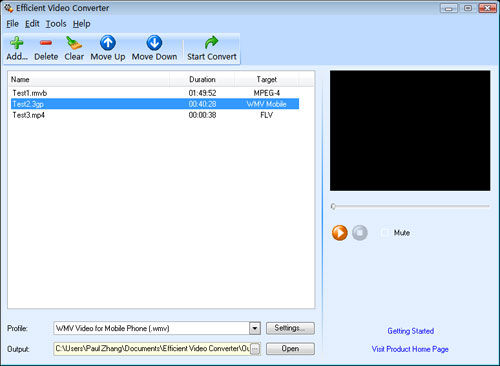Click the Move Down toolbar label
The height and width of the screenshot is (366, 500).
(154, 57)
